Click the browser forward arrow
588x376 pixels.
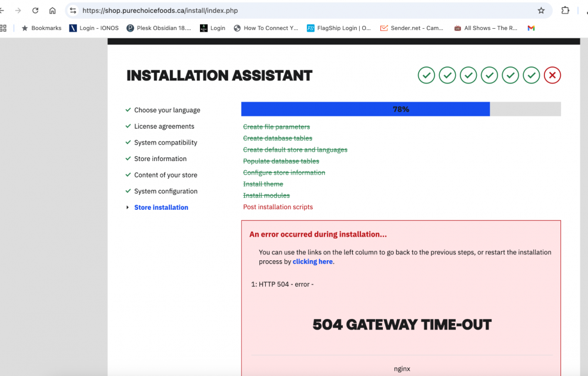coord(18,11)
